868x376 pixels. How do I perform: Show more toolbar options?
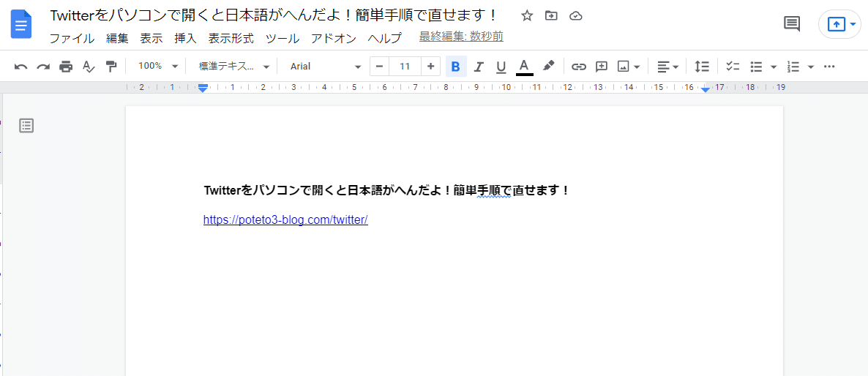(828, 67)
